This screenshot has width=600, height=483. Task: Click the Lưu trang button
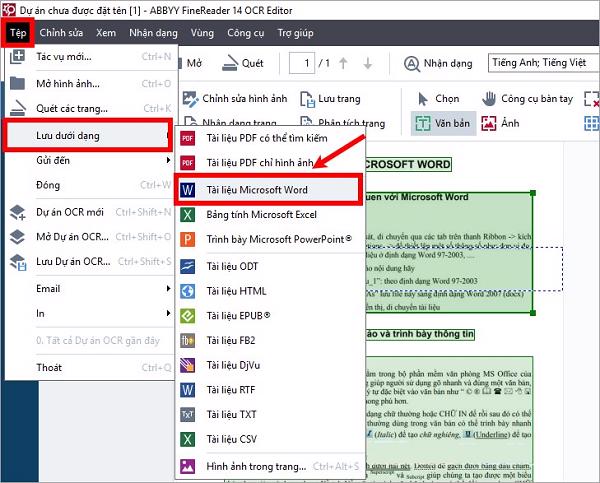coord(330,99)
